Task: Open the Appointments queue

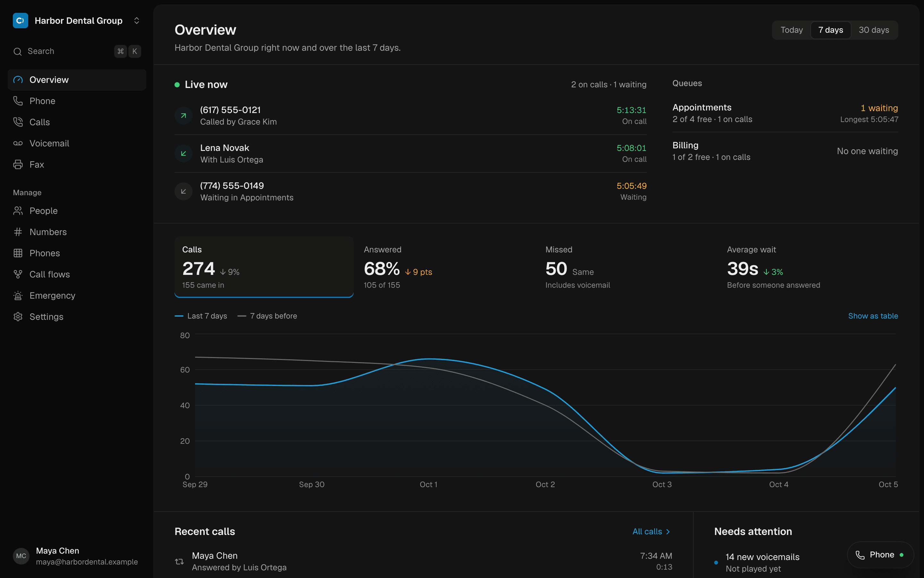Action: (785, 113)
